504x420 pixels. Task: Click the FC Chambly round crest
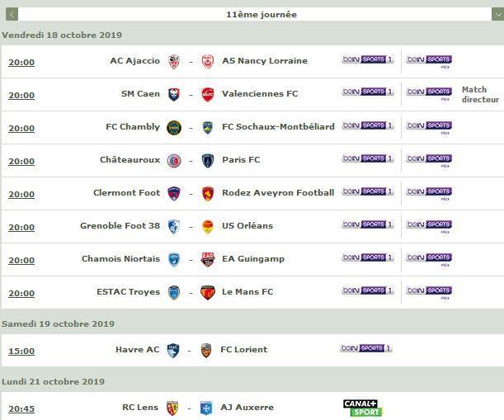coord(174,128)
